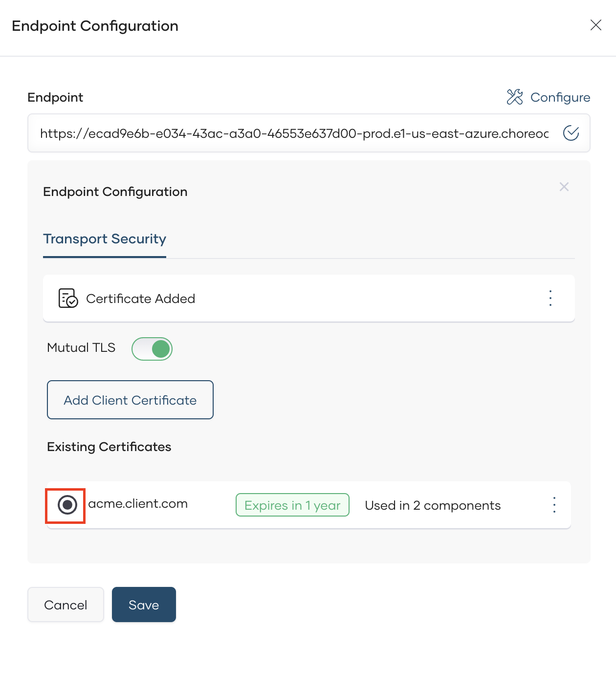
Task: Switch to the Transport Security tab
Action: coord(105,239)
